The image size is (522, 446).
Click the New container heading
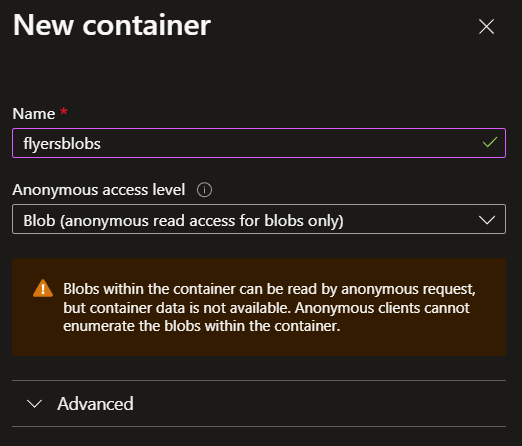112,25
